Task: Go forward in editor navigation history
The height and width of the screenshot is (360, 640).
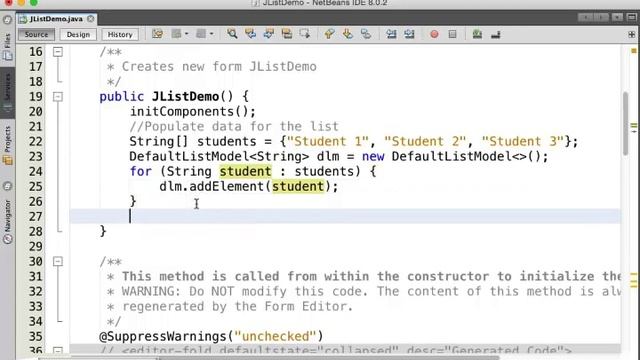Action: [x=201, y=34]
